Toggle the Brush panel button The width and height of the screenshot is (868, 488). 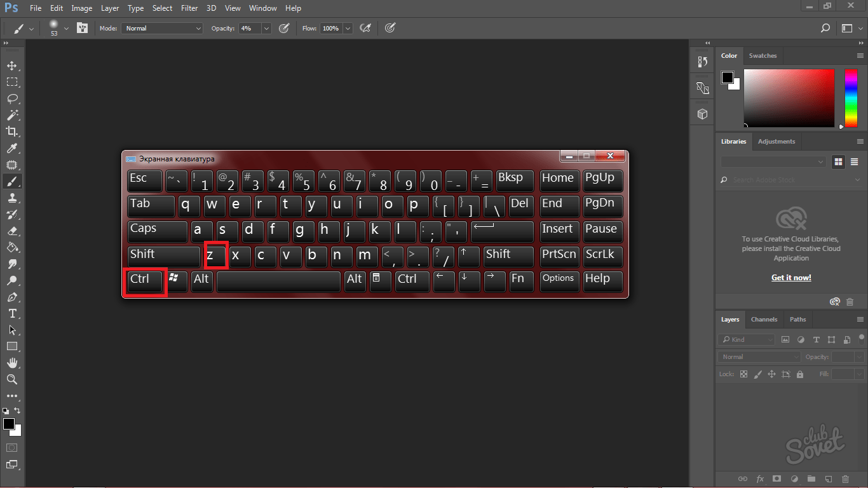click(82, 28)
